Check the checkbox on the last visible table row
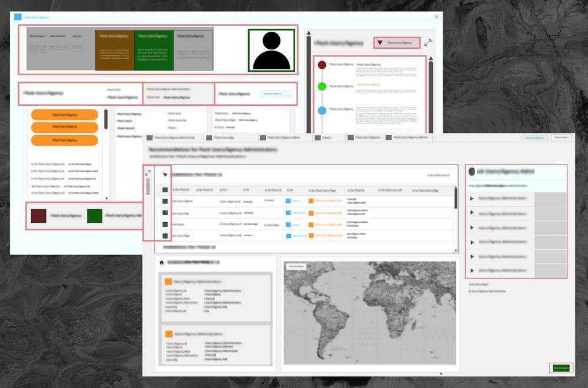Image resolution: width=588 pixels, height=388 pixels. click(x=165, y=235)
